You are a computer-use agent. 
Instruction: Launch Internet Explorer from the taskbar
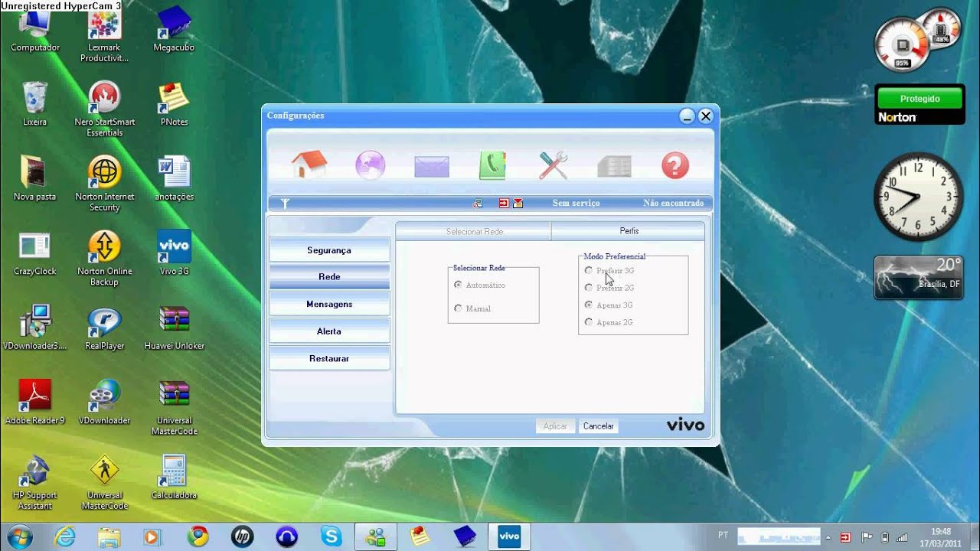coord(65,537)
